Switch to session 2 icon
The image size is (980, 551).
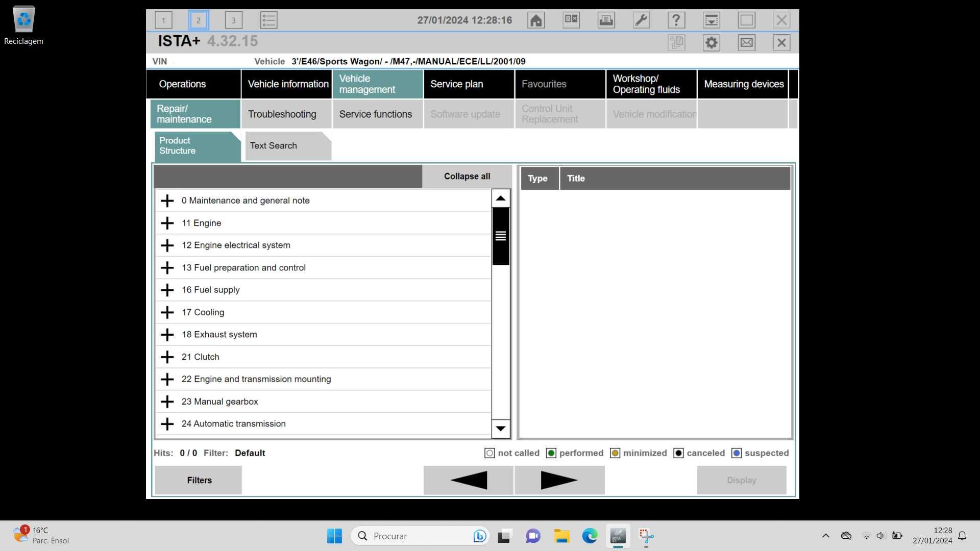[199, 20]
